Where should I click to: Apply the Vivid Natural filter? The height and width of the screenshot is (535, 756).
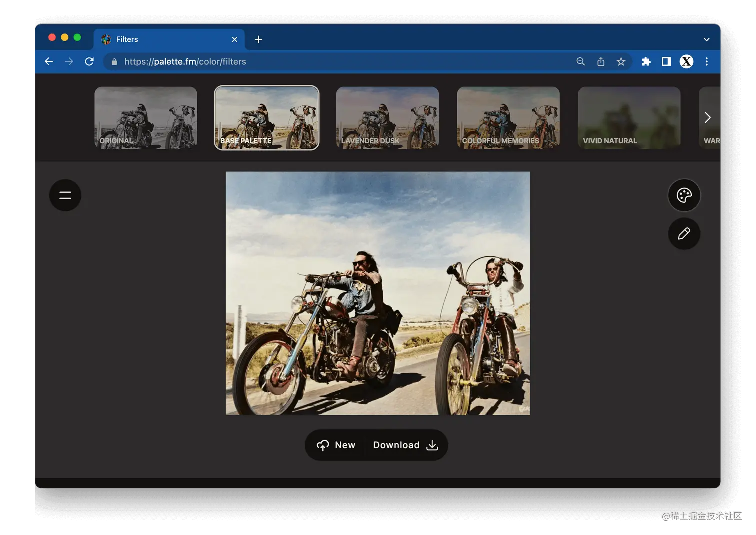point(629,118)
